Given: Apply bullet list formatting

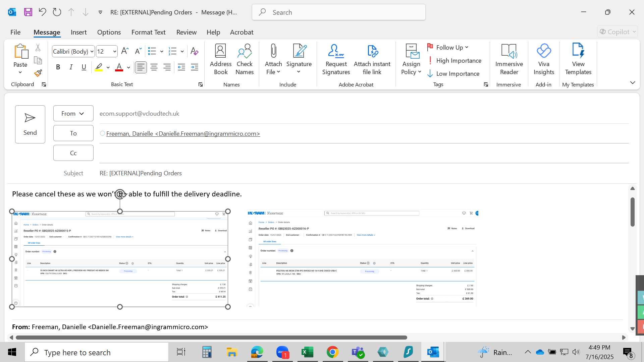Looking at the screenshot, I should point(152,51).
